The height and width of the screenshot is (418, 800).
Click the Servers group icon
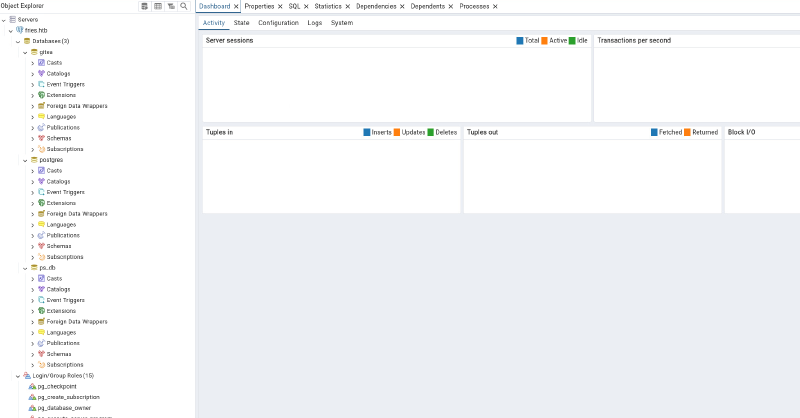pos(13,19)
